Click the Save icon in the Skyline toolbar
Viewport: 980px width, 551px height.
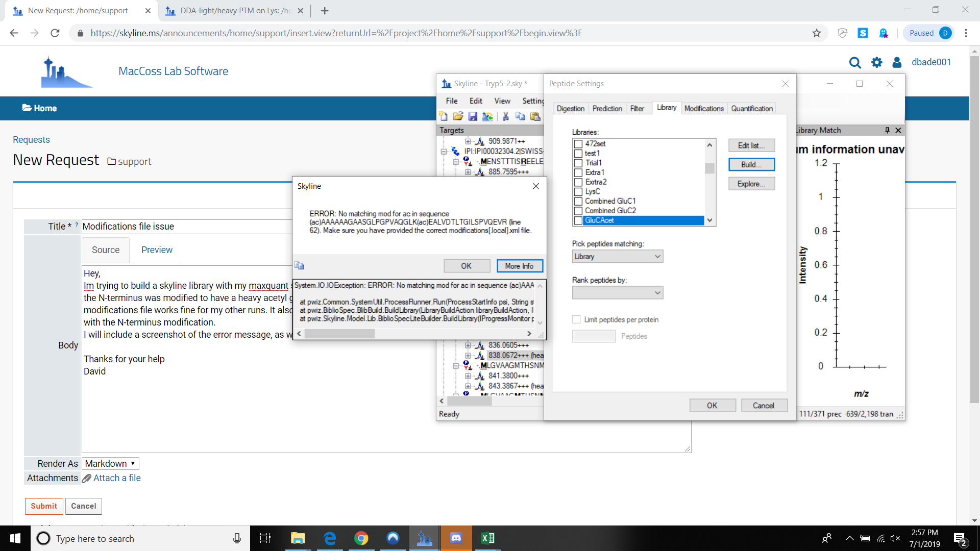(x=473, y=116)
